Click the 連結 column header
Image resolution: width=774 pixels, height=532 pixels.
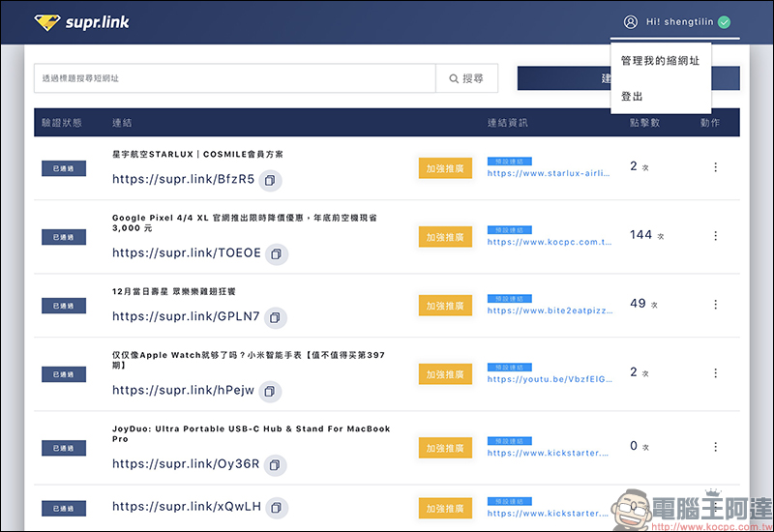coord(122,123)
